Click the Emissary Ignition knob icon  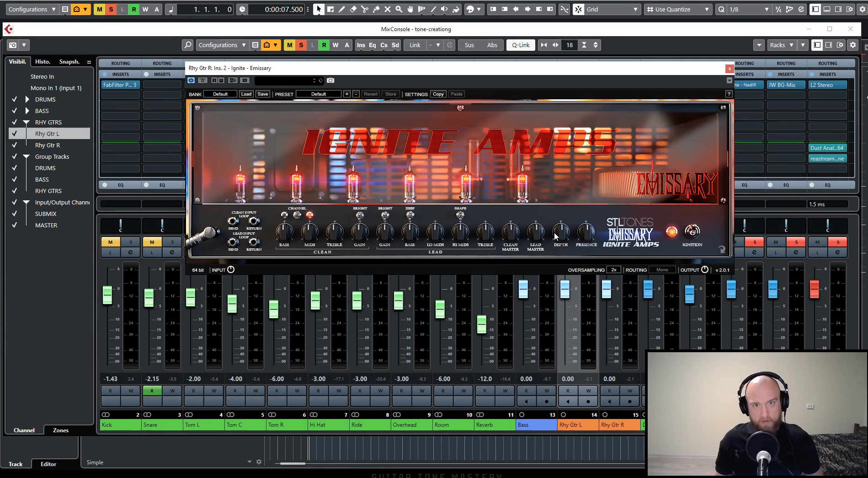[692, 231]
